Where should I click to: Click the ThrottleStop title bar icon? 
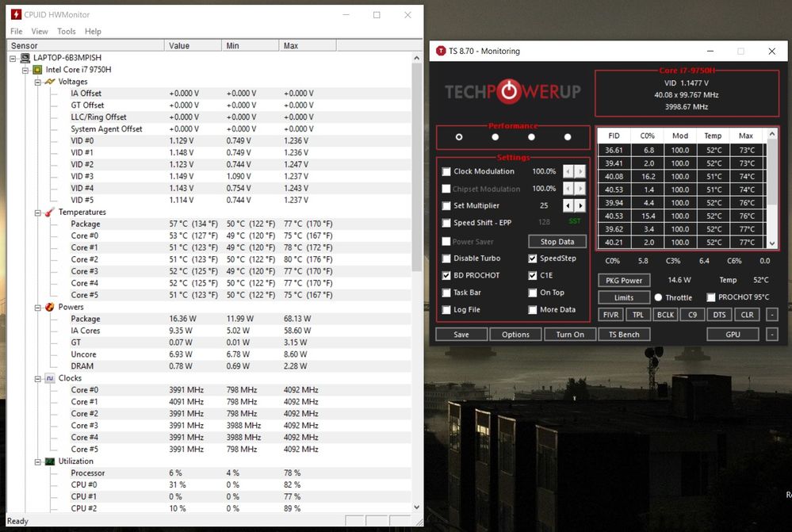[441, 51]
